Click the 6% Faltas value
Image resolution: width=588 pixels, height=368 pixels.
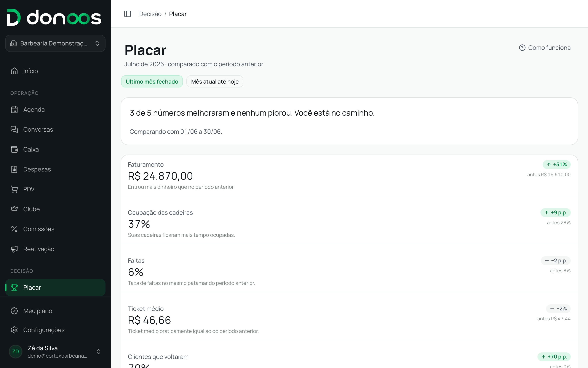[136, 272]
